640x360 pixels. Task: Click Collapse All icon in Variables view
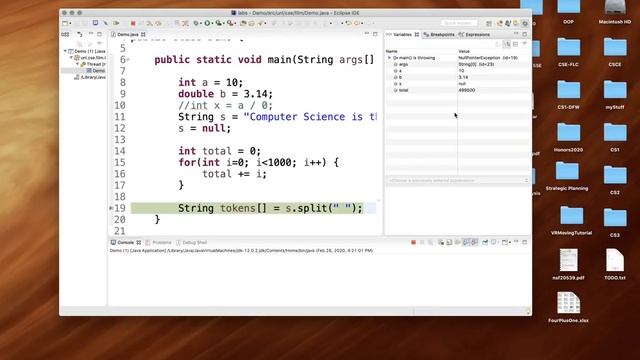tap(516, 44)
